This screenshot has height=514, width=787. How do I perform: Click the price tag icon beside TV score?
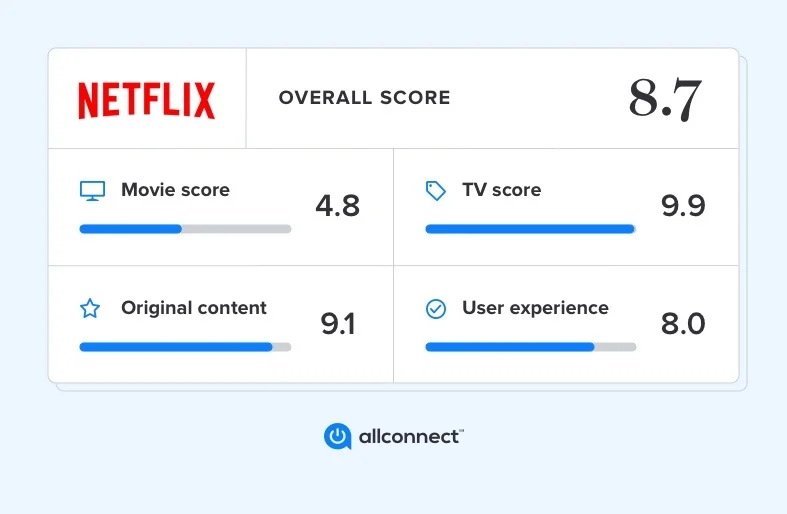pos(436,191)
